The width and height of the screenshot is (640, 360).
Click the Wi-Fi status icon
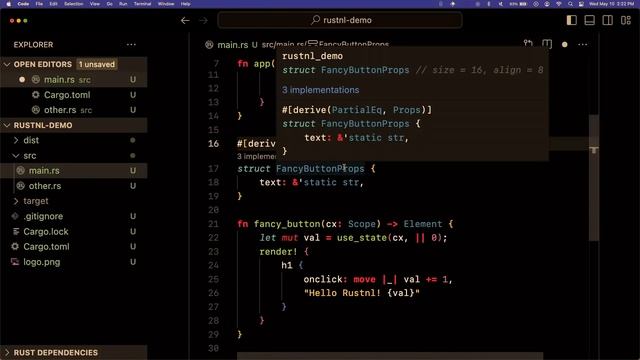point(559,4)
